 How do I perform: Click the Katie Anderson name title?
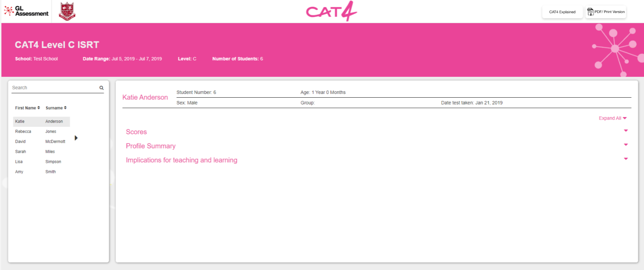click(x=145, y=97)
